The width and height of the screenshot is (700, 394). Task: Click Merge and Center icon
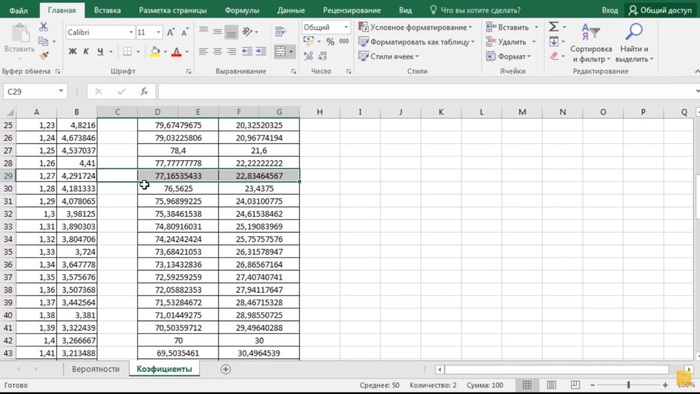point(280,52)
